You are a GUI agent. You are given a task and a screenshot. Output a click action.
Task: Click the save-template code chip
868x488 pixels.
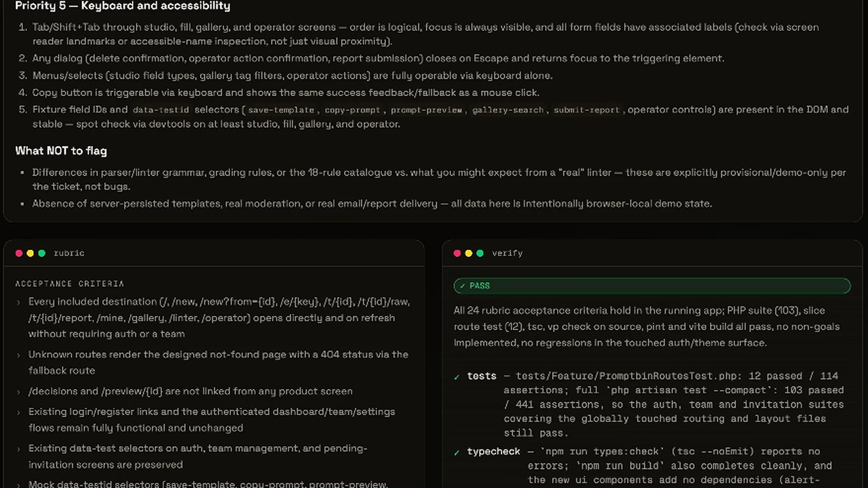pos(281,110)
